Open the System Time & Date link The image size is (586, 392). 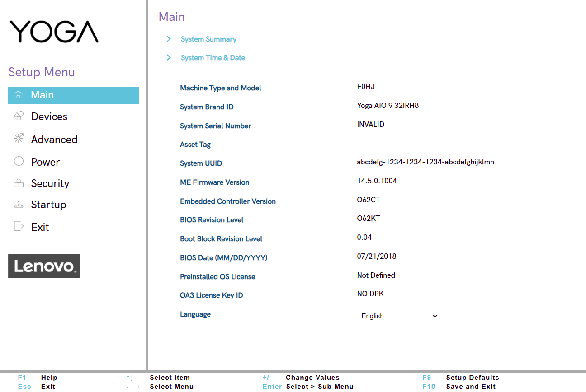pyautogui.click(x=213, y=58)
